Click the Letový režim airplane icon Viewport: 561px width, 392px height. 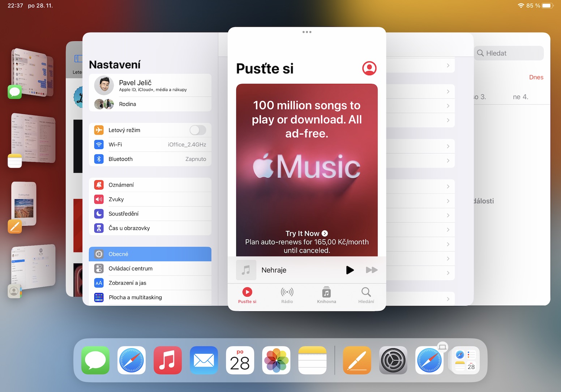coord(99,130)
